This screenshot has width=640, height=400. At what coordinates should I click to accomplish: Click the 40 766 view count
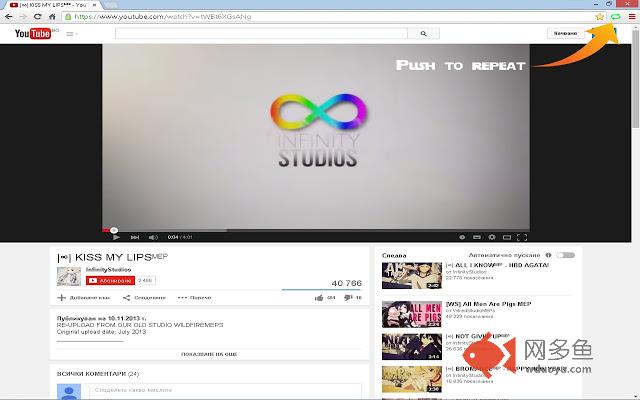(347, 283)
